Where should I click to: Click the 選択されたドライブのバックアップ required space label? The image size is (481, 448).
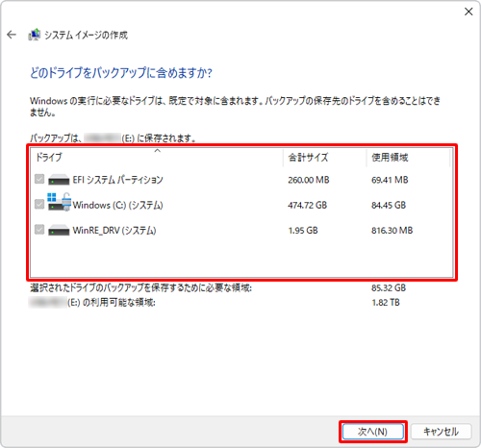[141, 287]
